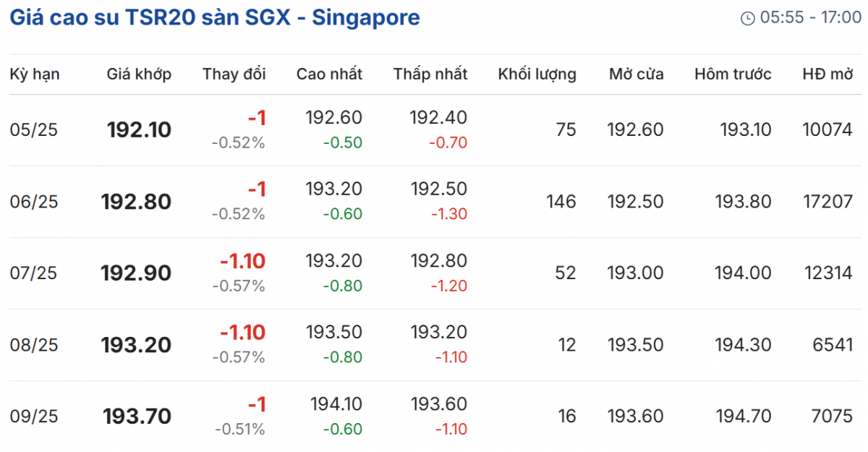This screenshot has width=868, height=452.
Task: Click the 'Thấp nhất' column header
Action: [430, 74]
